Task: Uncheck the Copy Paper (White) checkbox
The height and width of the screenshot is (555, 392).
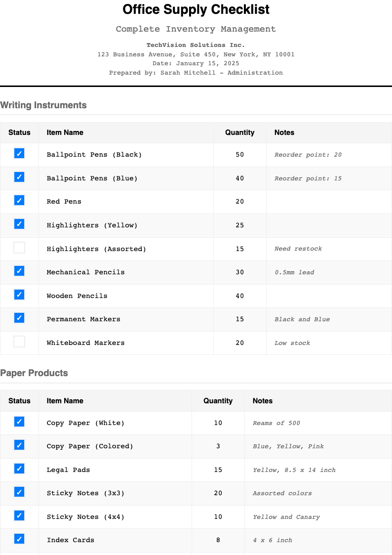Action: pyautogui.click(x=19, y=422)
